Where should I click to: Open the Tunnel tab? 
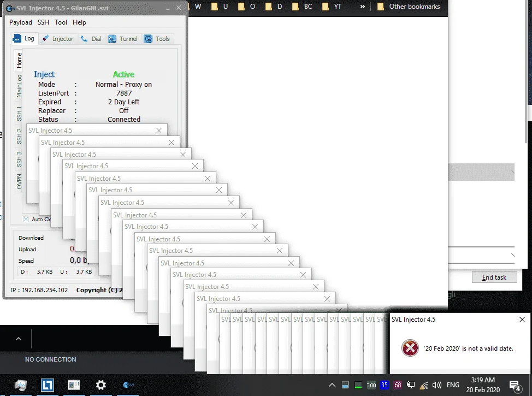(x=123, y=39)
